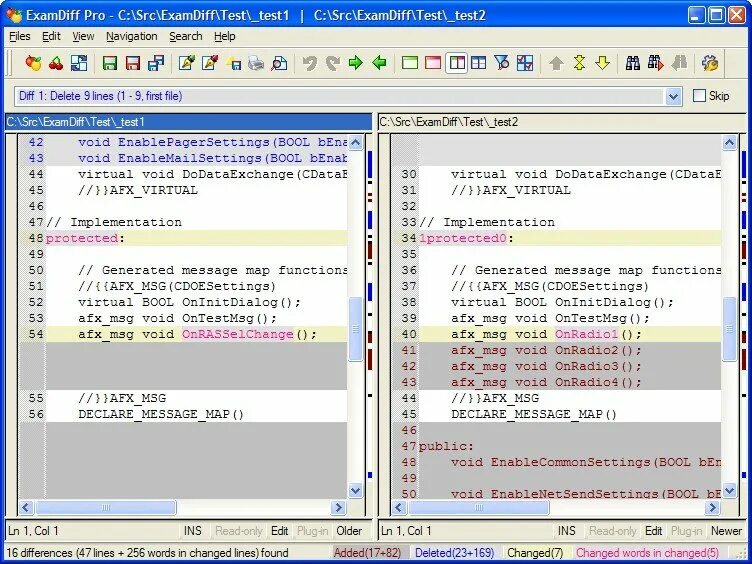Click left pane scroll down arrow

coord(355,491)
